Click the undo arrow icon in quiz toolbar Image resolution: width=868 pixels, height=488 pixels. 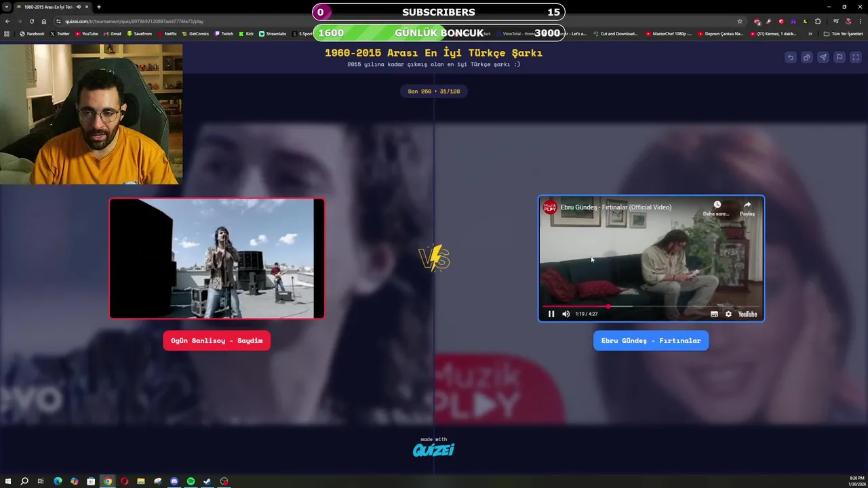pos(790,58)
